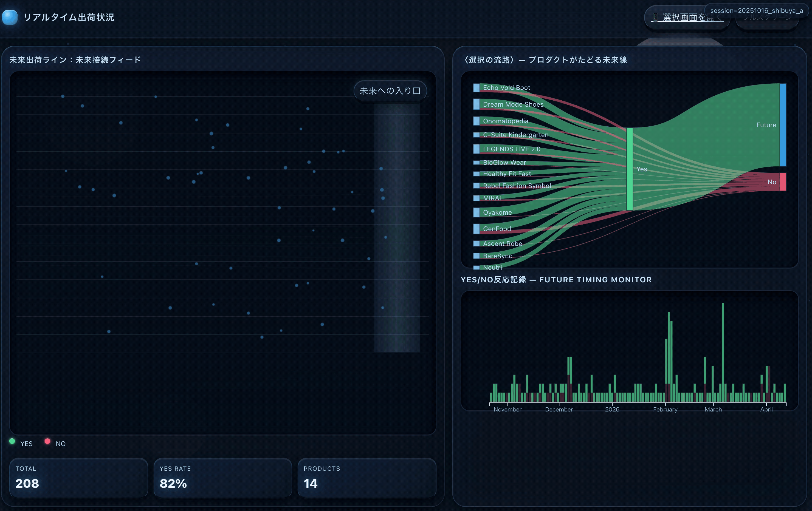Click the red NO legend dot
Viewport: 812px width, 511px height.
[47, 441]
